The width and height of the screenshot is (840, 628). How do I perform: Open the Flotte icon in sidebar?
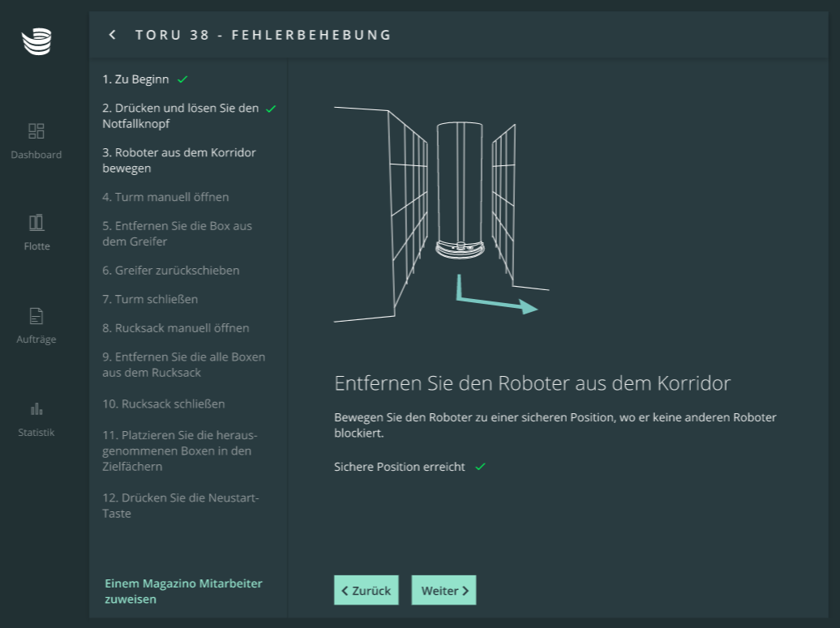[x=36, y=223]
